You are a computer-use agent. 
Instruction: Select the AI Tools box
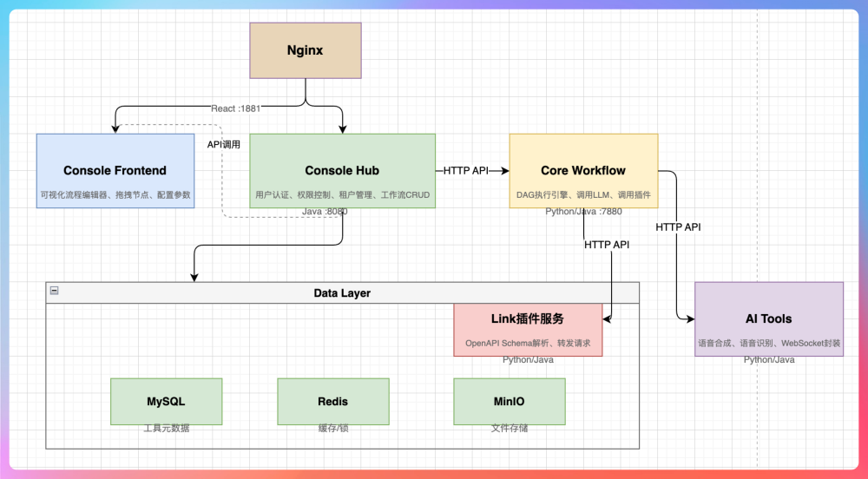coord(768,318)
